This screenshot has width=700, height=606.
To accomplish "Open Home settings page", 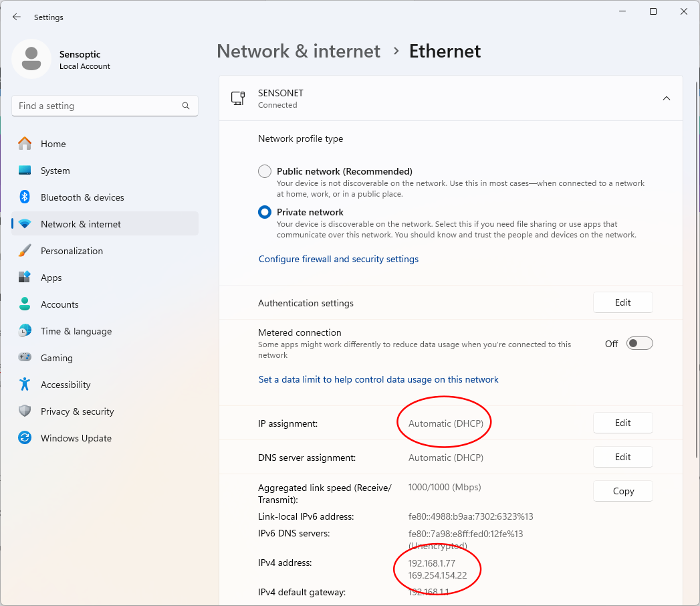I will [x=105, y=144].
